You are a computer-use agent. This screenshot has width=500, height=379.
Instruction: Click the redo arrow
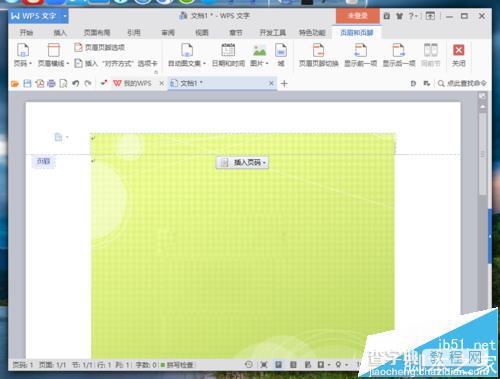tap(88, 83)
